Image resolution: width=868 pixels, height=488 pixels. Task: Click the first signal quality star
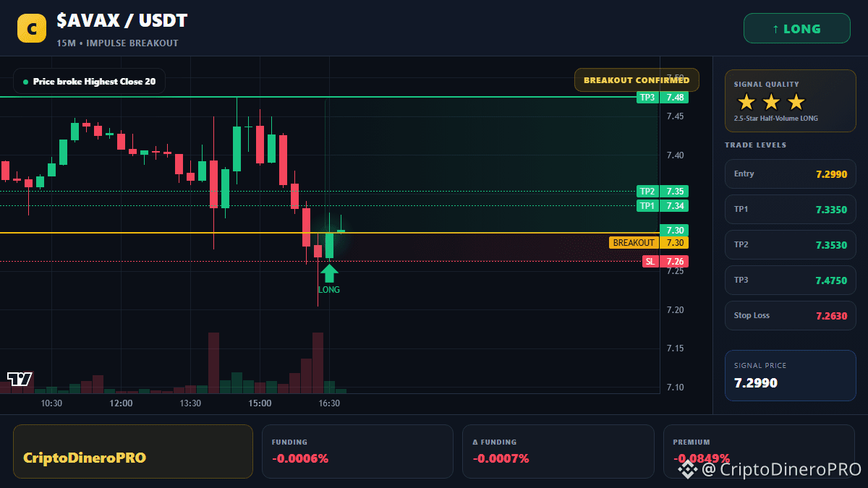point(746,102)
